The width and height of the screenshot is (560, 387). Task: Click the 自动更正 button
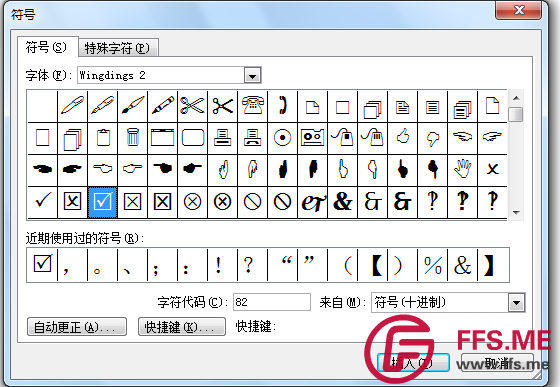pos(77,327)
